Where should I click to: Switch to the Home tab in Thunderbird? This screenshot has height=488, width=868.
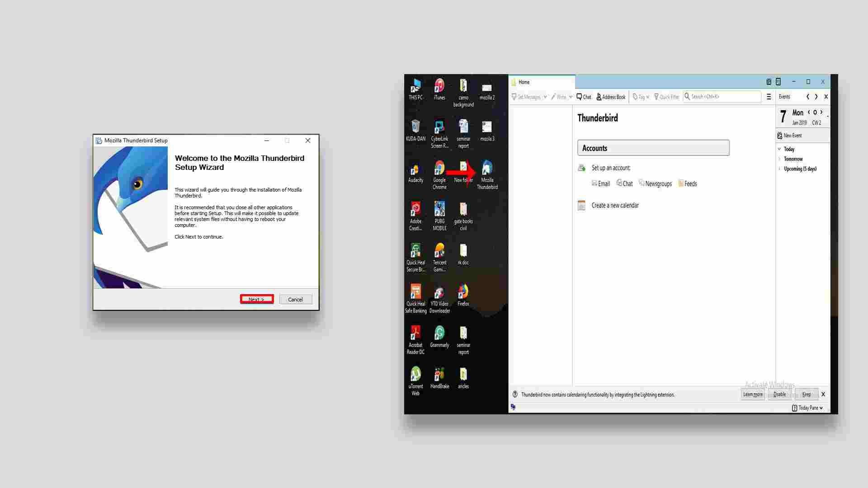(542, 82)
